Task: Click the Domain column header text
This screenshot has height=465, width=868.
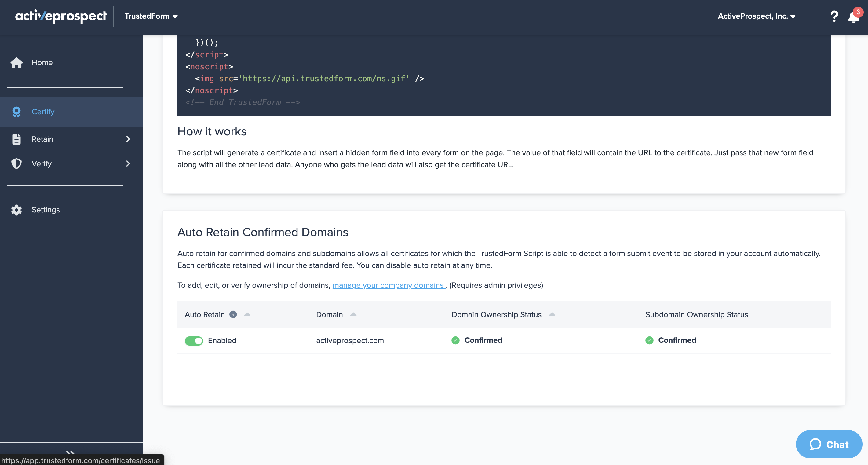Action: [329, 314]
